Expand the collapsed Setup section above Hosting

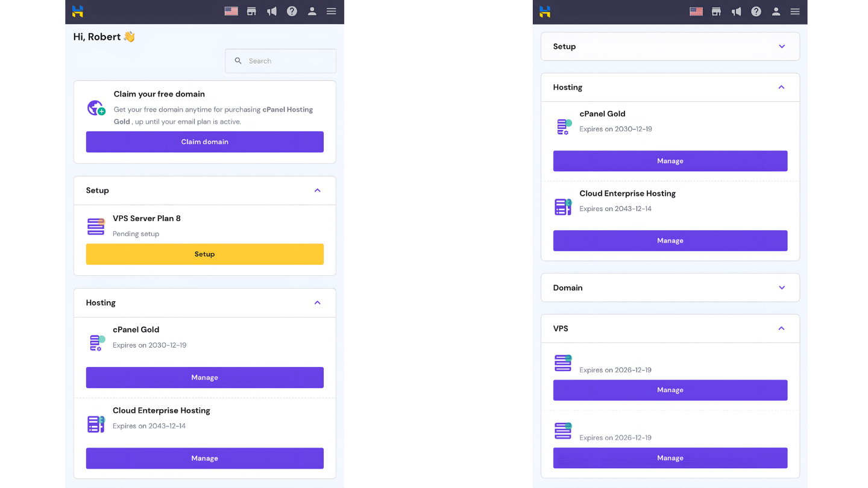click(x=782, y=46)
